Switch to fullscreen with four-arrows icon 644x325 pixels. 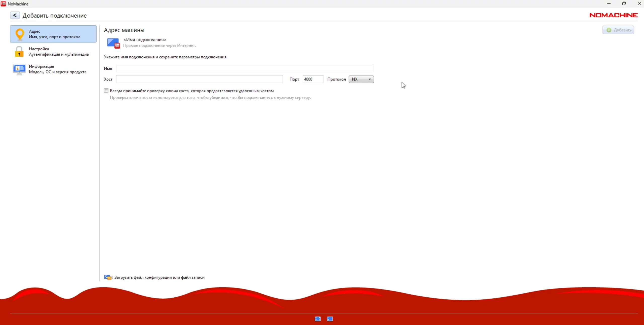pos(318,319)
